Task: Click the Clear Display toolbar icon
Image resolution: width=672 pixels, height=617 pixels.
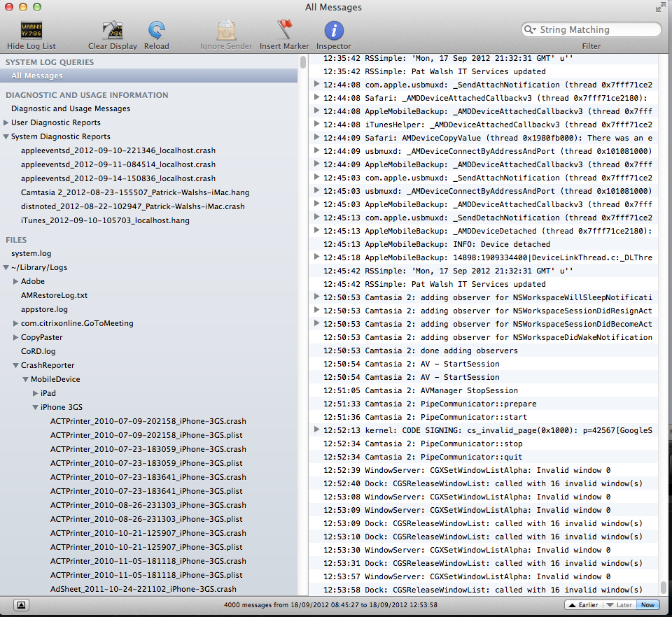Action: point(112,30)
